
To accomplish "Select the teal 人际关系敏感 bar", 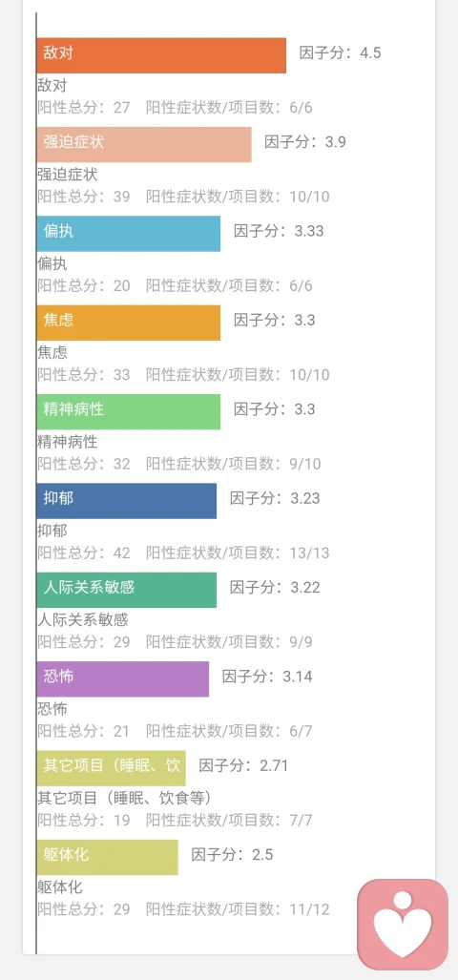I will (x=127, y=590).
